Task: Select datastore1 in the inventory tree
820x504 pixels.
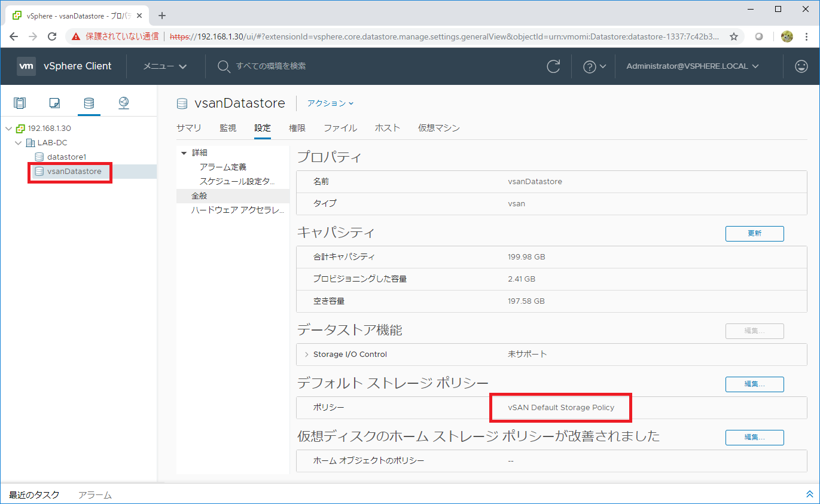Action: pos(67,157)
